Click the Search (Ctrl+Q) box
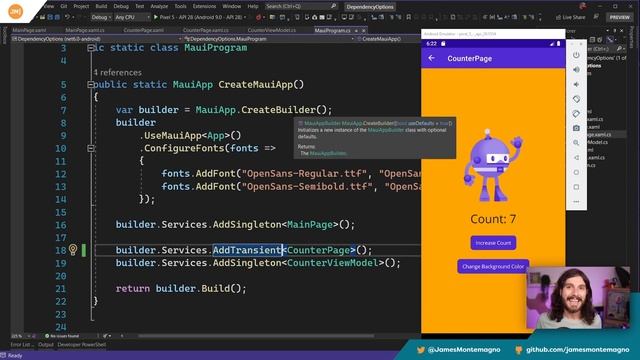640x360 pixels. pyautogui.click(x=301, y=6)
